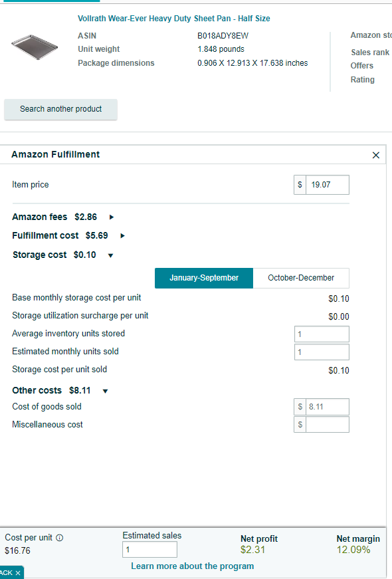Click the Cost per unit info icon

[59, 538]
